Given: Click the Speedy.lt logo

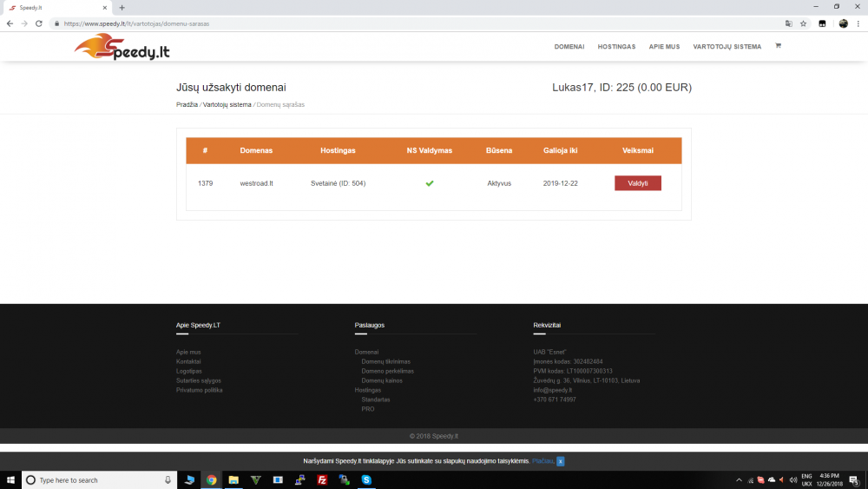Looking at the screenshot, I should [x=122, y=47].
